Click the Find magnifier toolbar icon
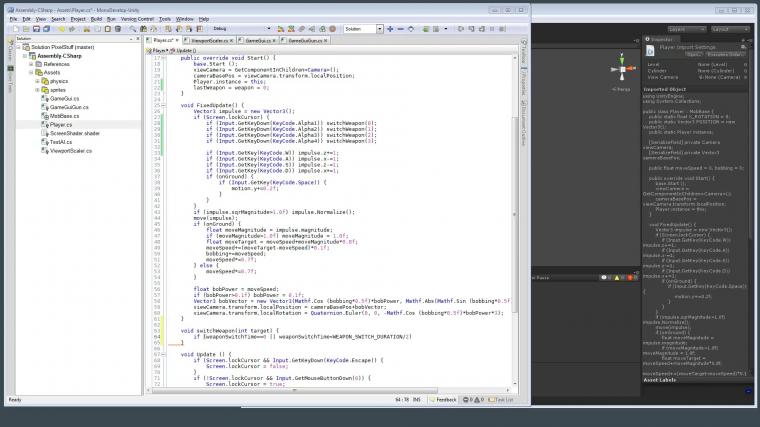 pos(132,29)
